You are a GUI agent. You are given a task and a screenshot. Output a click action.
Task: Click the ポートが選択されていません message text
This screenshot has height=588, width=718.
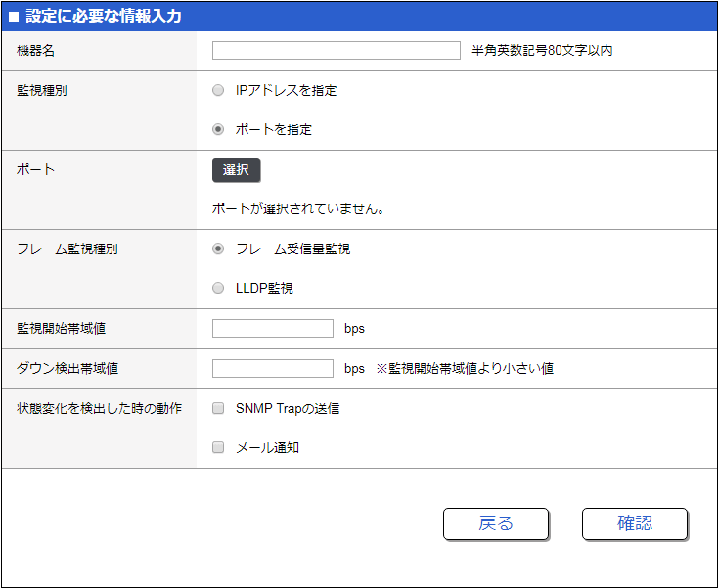tap(297, 209)
